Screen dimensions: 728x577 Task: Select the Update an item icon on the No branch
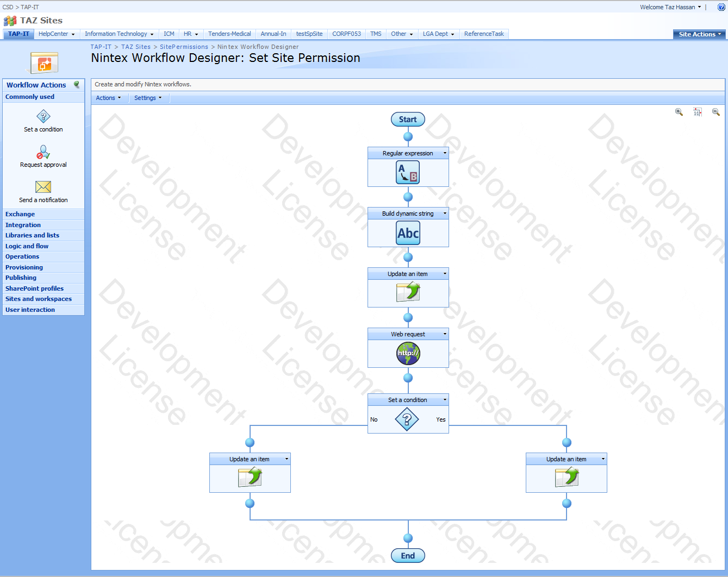pos(250,477)
